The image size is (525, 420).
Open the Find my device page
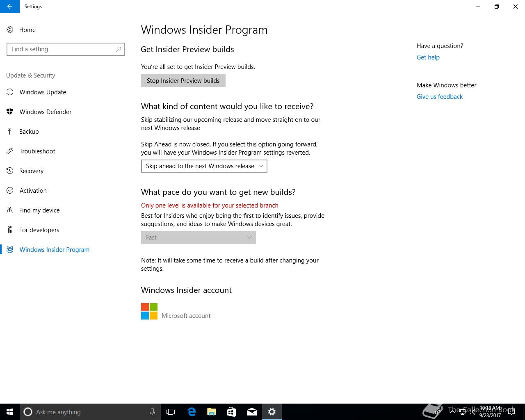39,210
